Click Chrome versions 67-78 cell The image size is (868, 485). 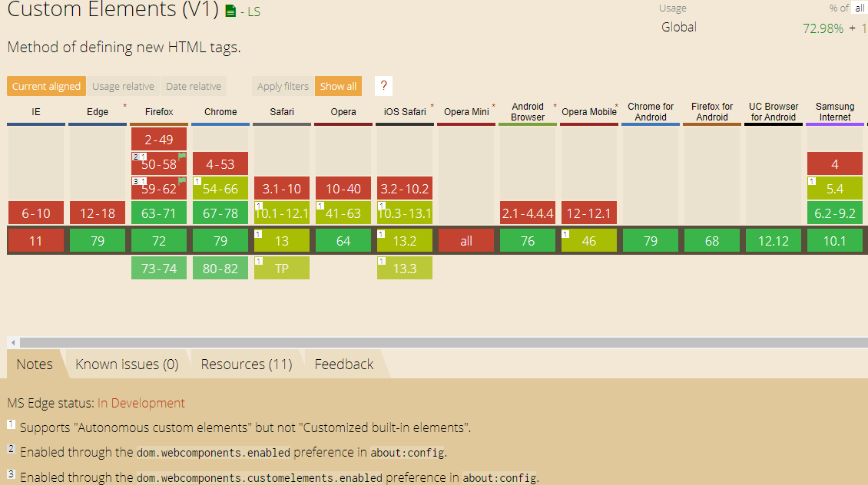[220, 213]
